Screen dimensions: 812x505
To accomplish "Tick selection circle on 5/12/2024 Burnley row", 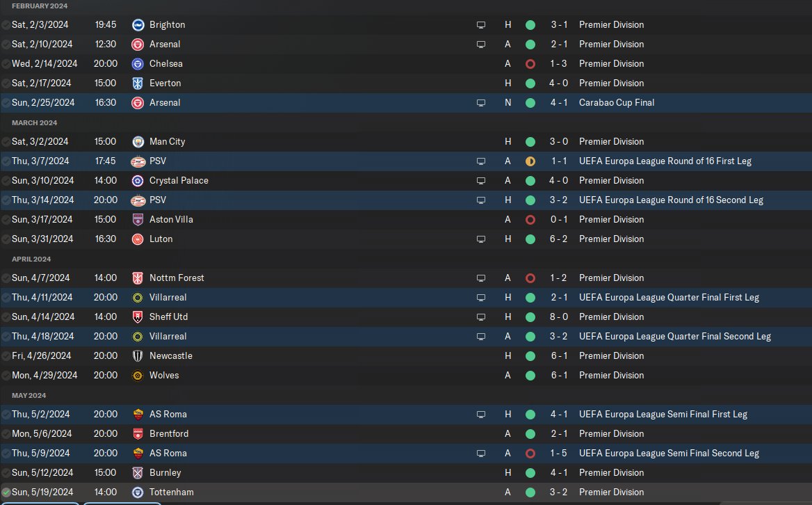I will tap(6, 472).
